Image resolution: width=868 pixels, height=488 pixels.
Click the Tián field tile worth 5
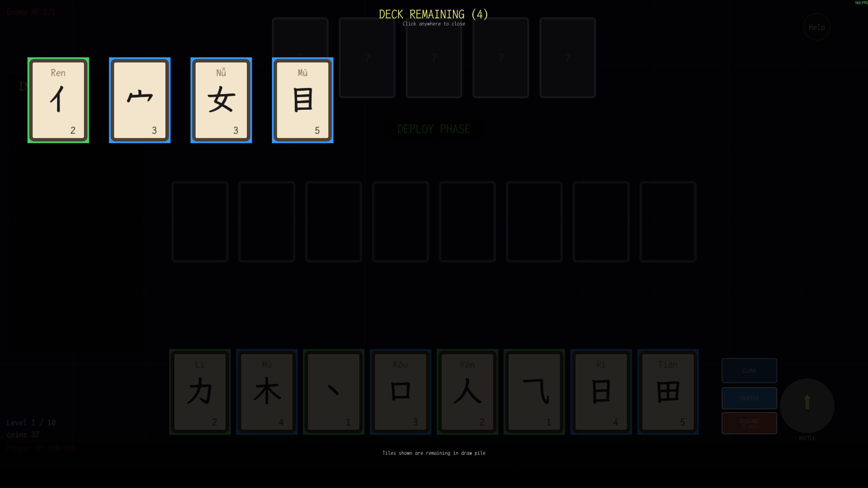pyautogui.click(x=668, y=393)
